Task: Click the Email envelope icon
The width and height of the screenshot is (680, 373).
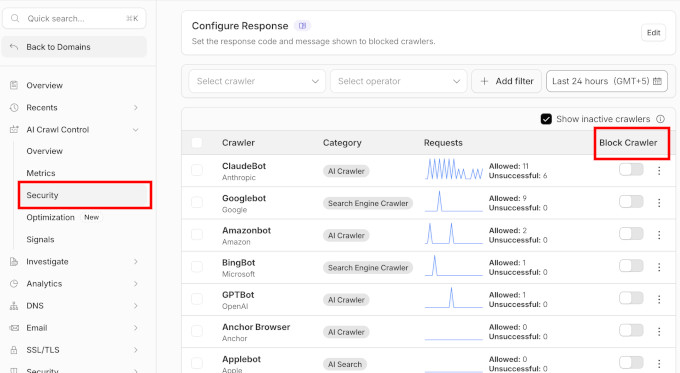Action: (x=14, y=328)
